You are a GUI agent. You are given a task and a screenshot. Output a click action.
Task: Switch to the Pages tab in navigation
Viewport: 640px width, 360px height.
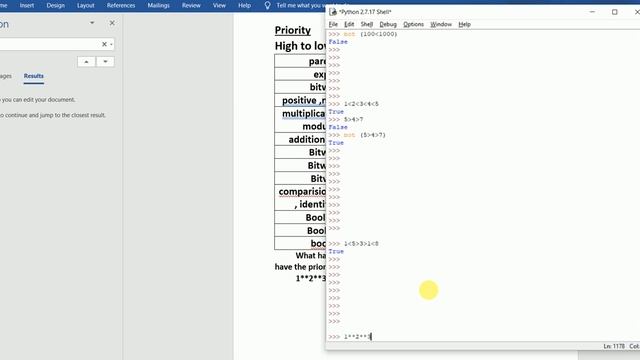coord(6,76)
